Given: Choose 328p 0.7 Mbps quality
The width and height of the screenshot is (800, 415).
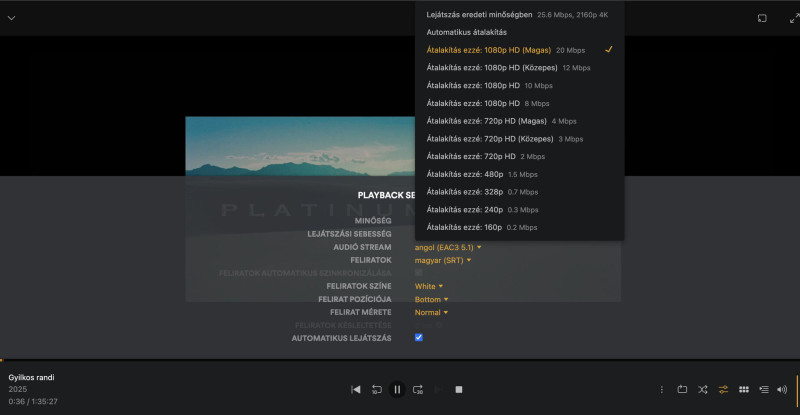Looking at the screenshot, I should pos(519,192).
